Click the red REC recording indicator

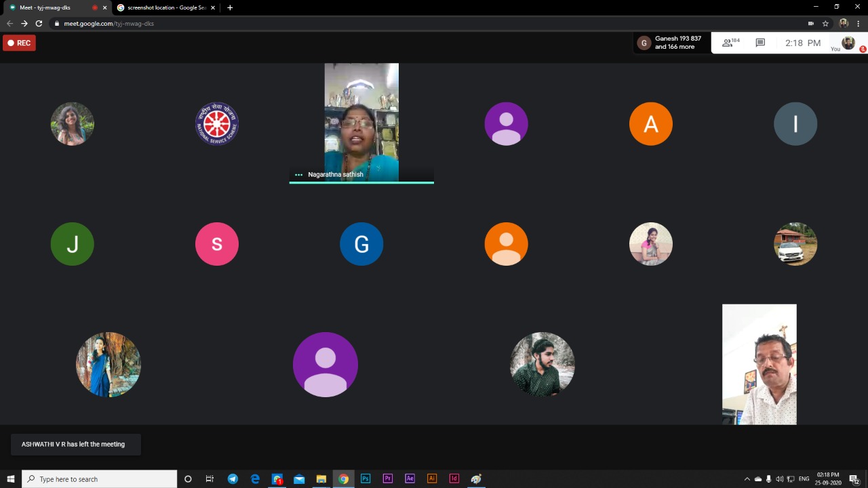[x=19, y=43]
